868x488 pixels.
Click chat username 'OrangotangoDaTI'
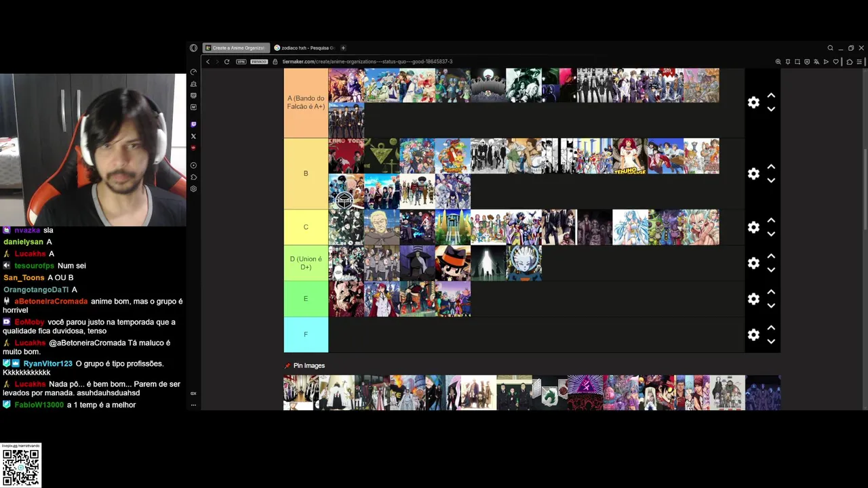pyautogui.click(x=36, y=290)
